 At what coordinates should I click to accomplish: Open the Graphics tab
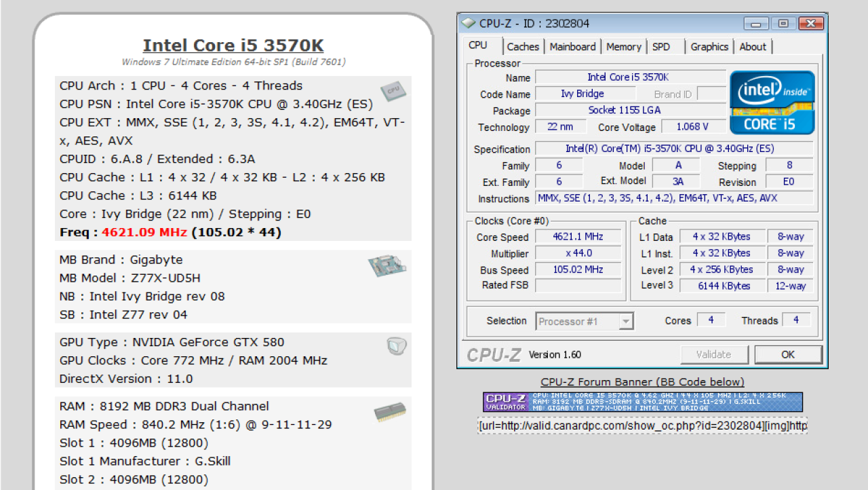pos(709,47)
